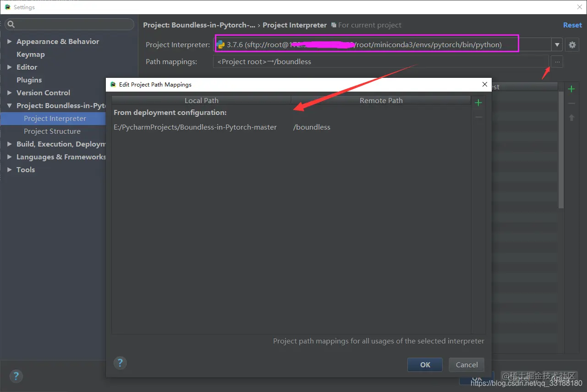Screen dimensions: 587x392
Task: Select the E:/PycharmProjects/Boundless-in-Pytorch-master local path
Action: tap(195, 127)
